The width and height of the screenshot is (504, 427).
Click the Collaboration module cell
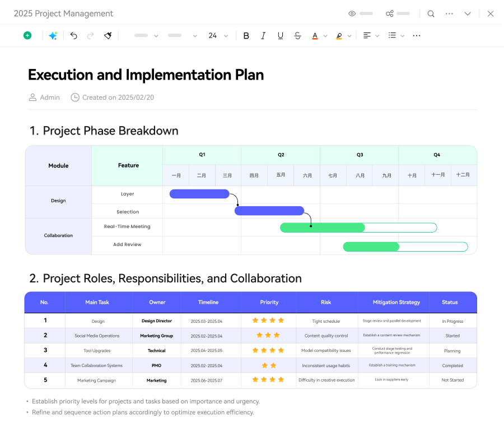(x=58, y=235)
